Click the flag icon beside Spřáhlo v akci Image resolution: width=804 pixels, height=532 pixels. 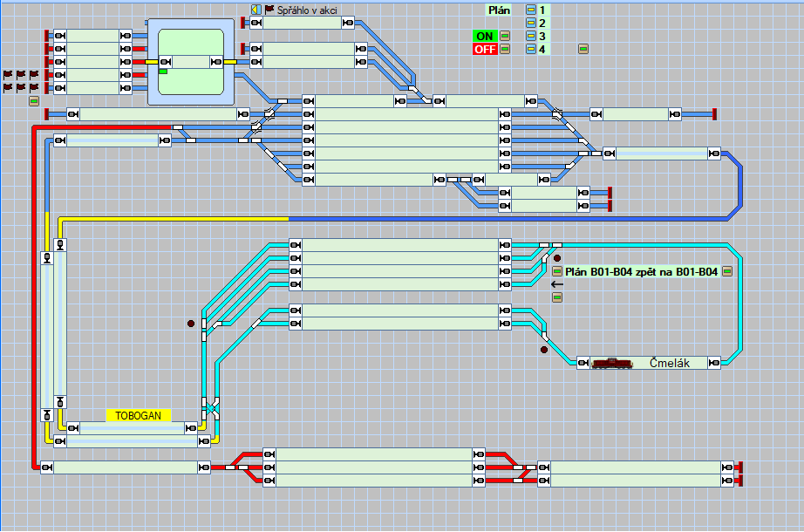click(269, 10)
